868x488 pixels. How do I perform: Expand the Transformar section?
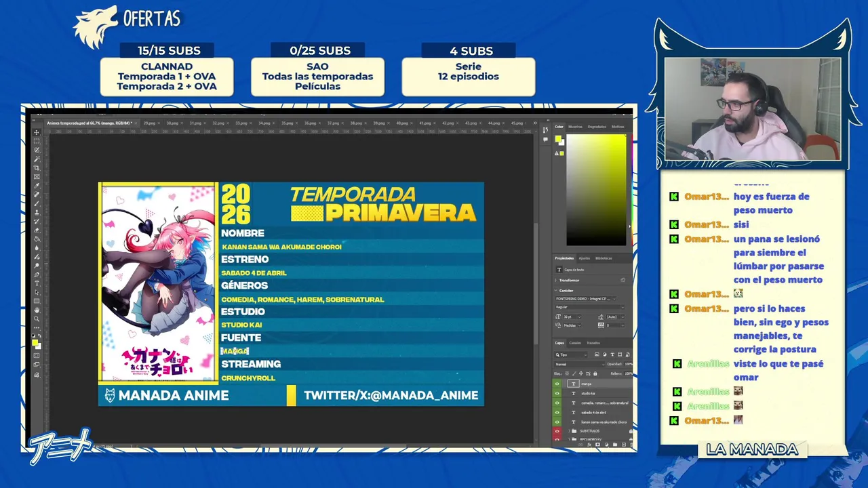pos(555,280)
